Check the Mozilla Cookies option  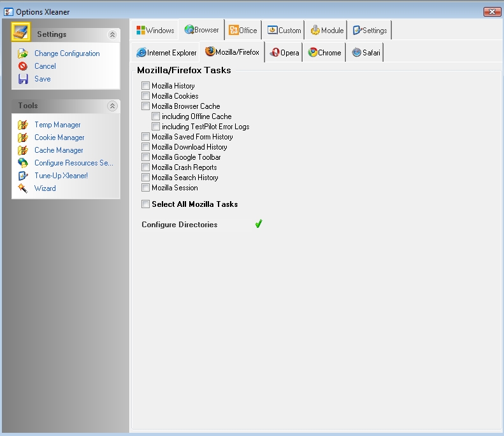click(x=146, y=96)
